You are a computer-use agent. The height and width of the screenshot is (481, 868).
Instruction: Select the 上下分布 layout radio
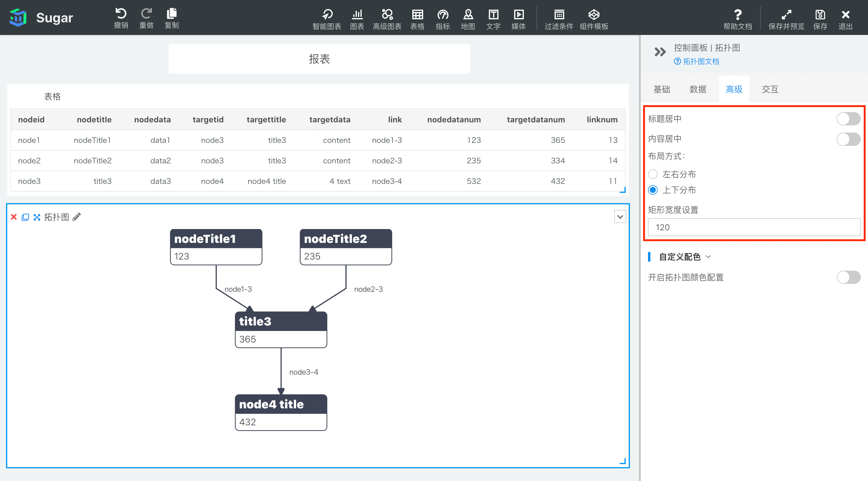(653, 190)
